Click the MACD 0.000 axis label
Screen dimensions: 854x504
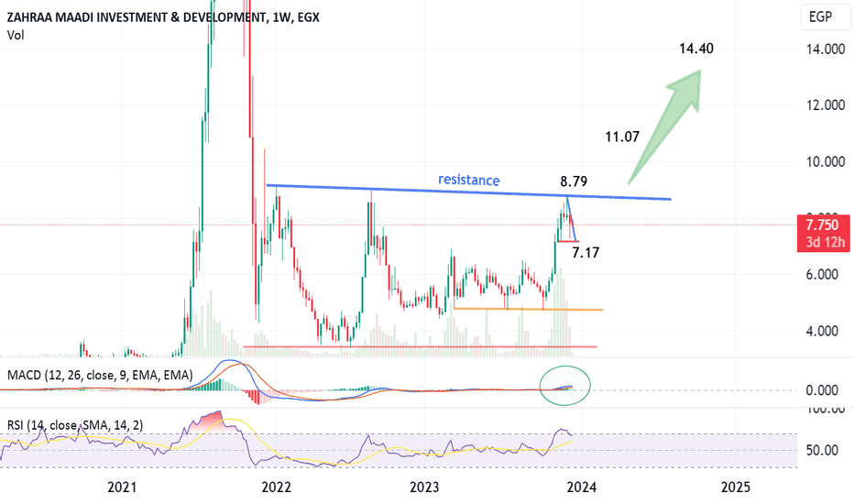[x=825, y=390]
